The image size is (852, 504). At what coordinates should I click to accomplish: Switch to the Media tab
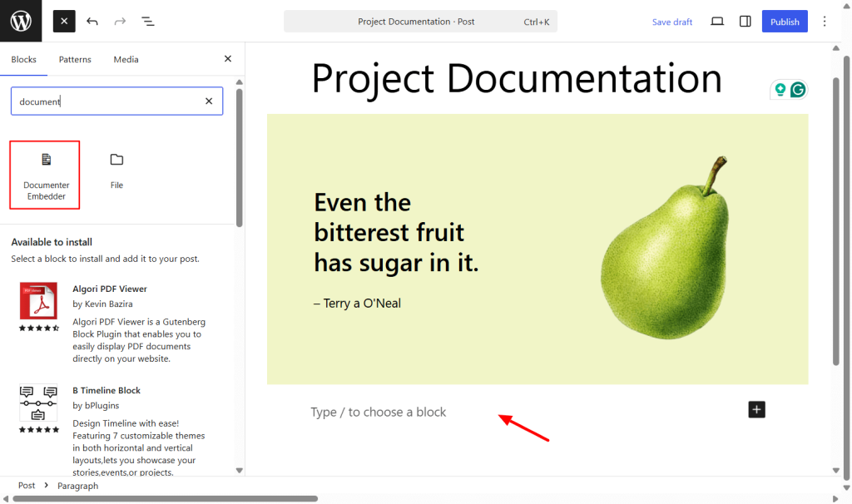[126, 59]
